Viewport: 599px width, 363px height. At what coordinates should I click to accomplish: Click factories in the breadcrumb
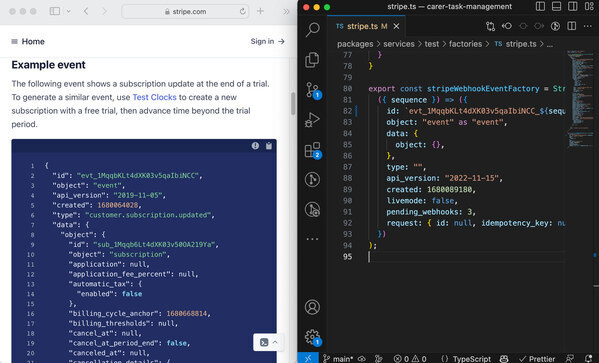[x=465, y=44]
